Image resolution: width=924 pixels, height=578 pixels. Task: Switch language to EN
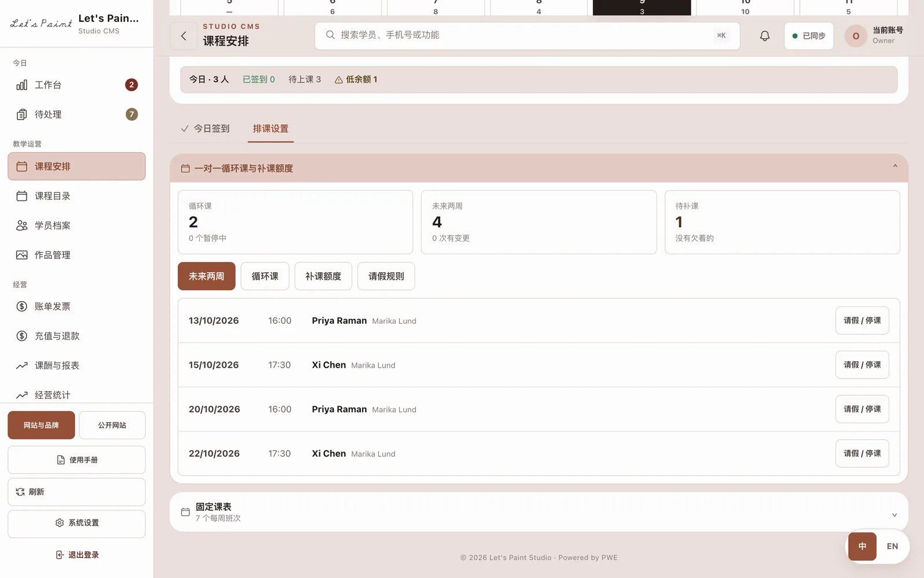coord(892,547)
